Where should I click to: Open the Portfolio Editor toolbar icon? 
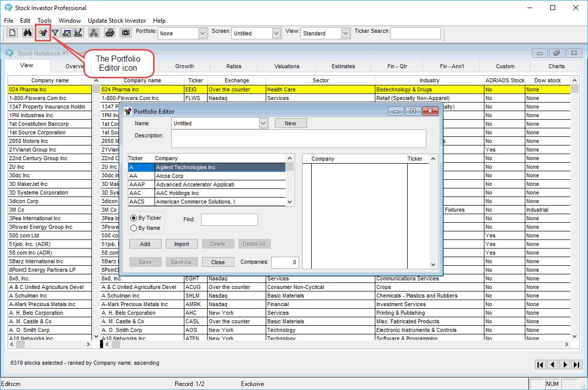tap(43, 33)
